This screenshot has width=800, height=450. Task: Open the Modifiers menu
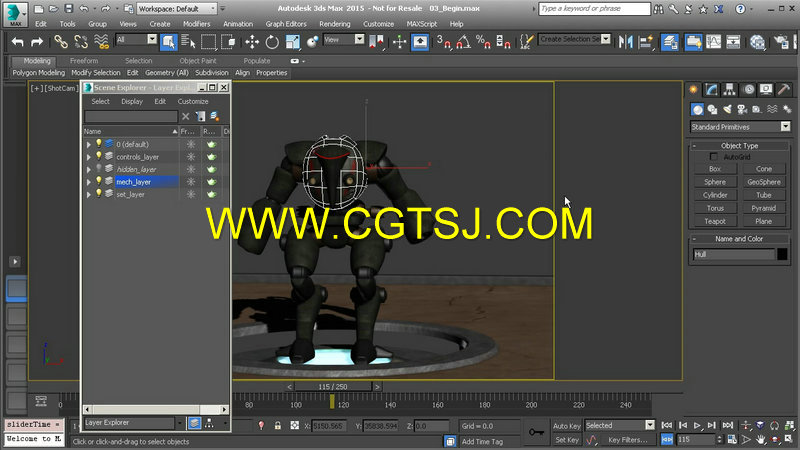(196, 24)
